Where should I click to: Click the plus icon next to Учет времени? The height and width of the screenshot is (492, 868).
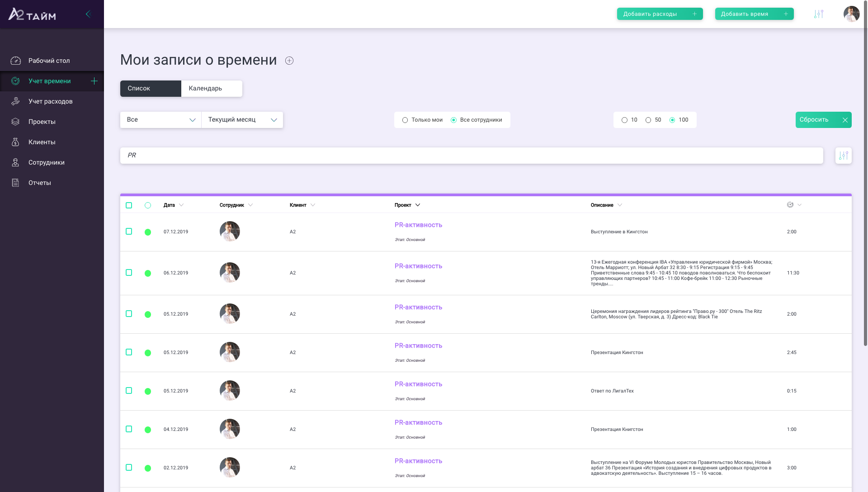94,81
